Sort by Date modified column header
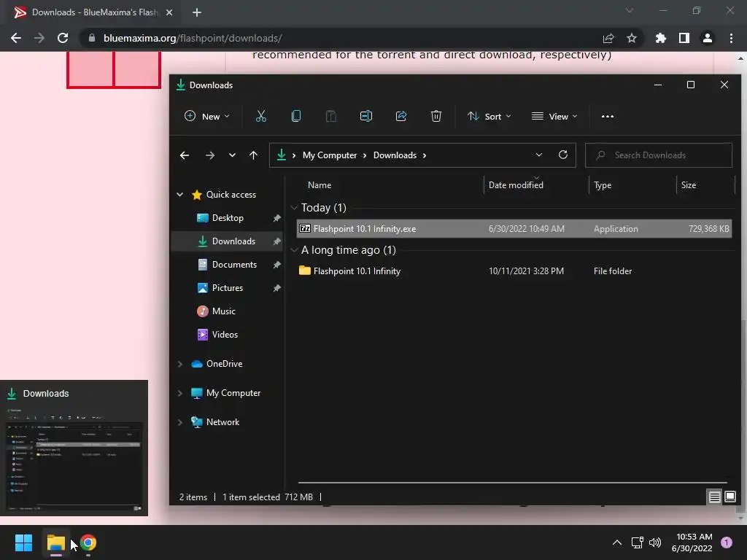The image size is (747, 560). 516,185
